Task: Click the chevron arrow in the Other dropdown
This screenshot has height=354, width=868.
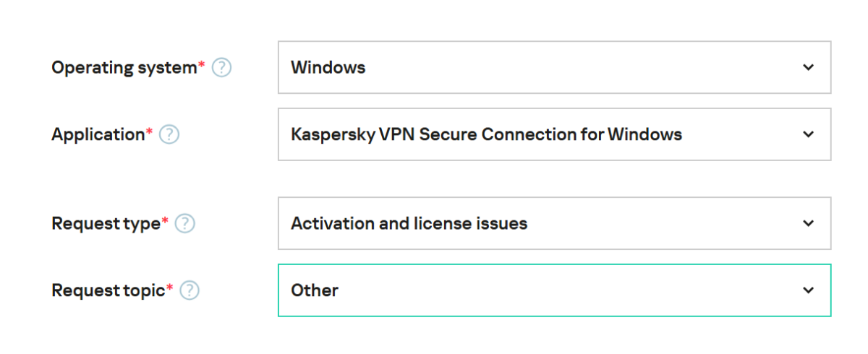Action: coord(808,290)
